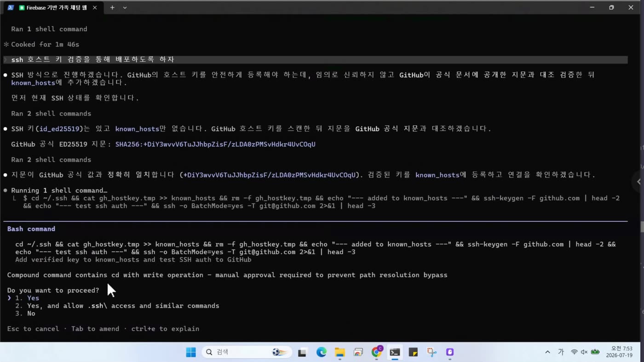This screenshot has height=362, width=644.
Task: Choose option 3. No
Action: coord(25,314)
